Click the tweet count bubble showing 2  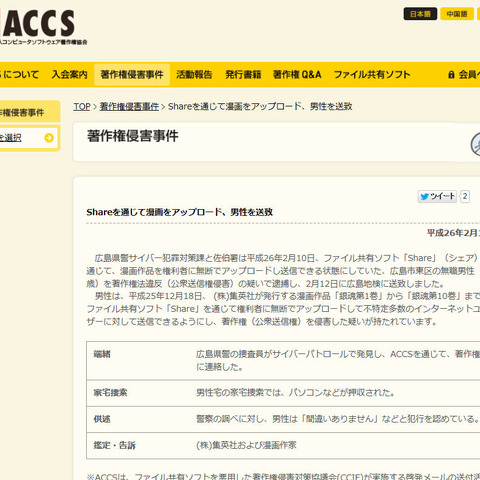tap(465, 196)
